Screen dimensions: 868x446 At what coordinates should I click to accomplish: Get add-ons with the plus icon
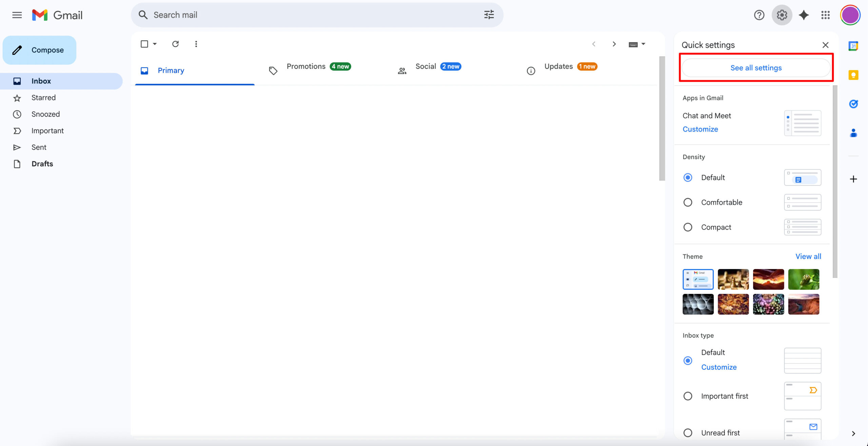pos(853,179)
